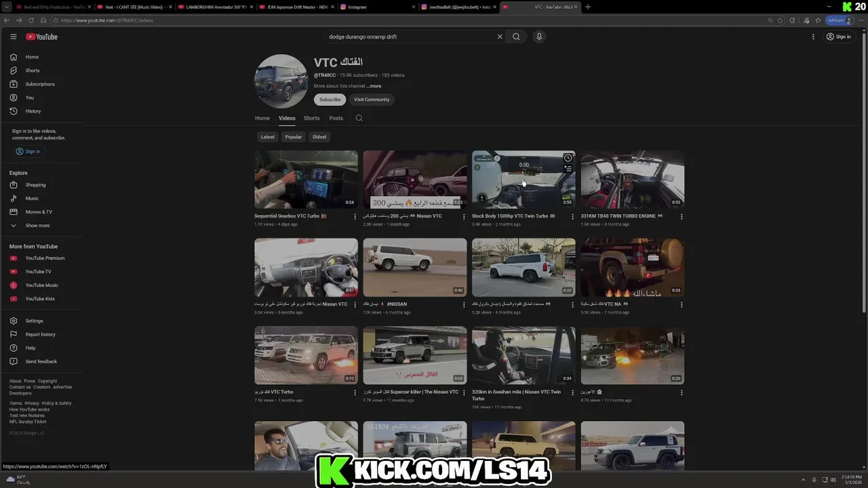The width and height of the screenshot is (868, 488).
Task: Open options menu for 320km in Swaihan mile video
Action: tap(572, 392)
